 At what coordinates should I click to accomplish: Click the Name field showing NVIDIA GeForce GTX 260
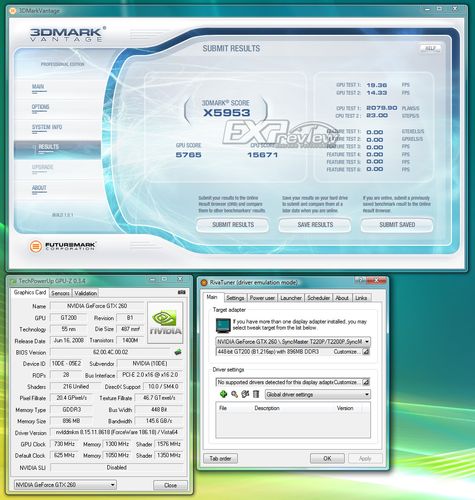click(97, 306)
